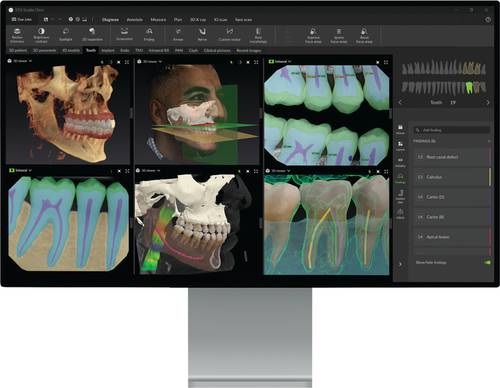The image size is (500, 388).
Task: Select the Apical lesion finding row
Action: [x=452, y=237]
